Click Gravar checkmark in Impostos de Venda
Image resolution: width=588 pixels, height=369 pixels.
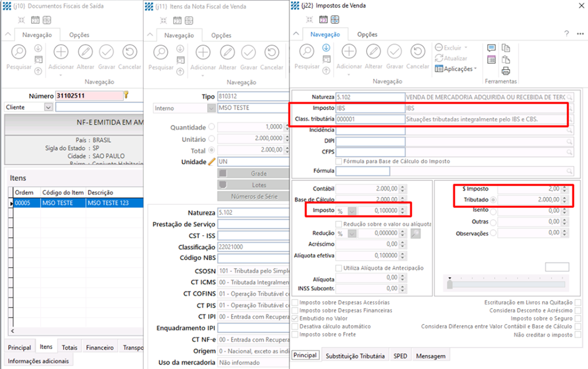click(395, 52)
